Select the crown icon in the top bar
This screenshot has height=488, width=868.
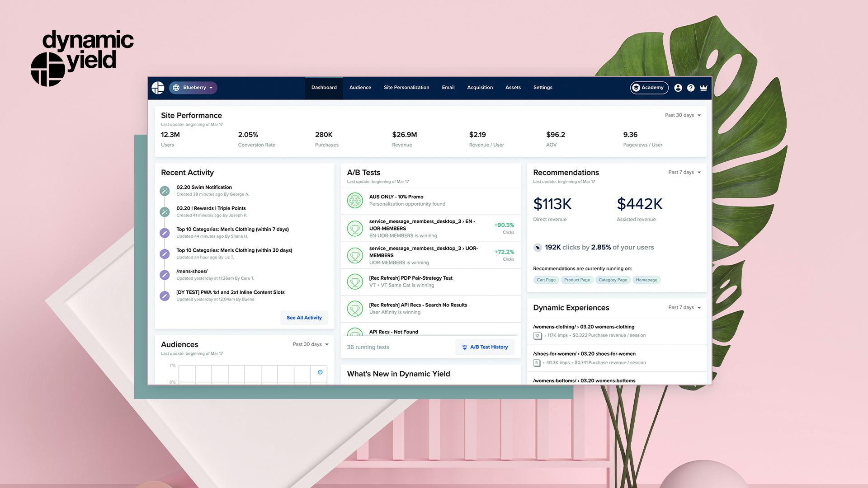click(x=703, y=88)
